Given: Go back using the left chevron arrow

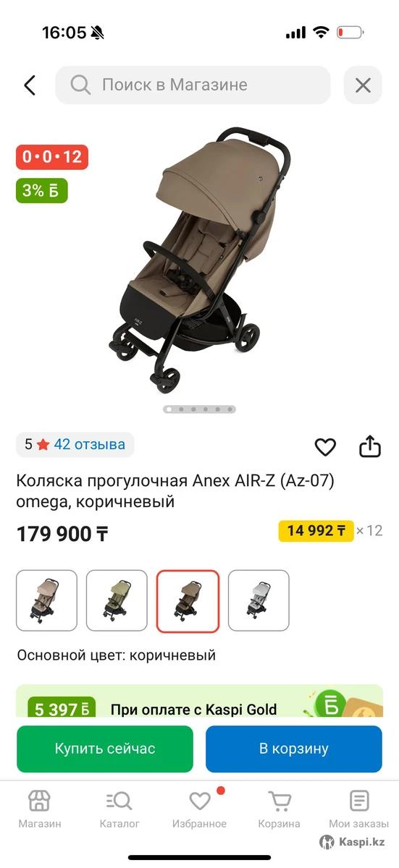Looking at the screenshot, I should [x=29, y=85].
